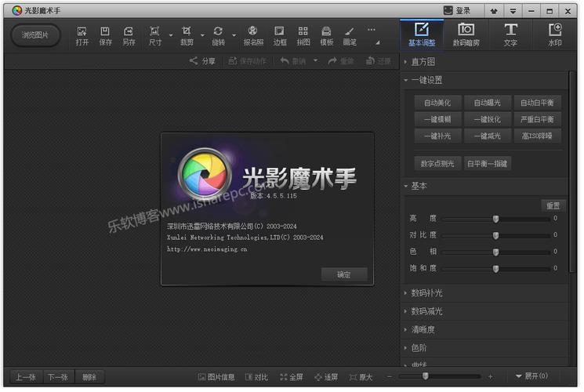The image size is (584, 392).
Task: Select the 裁剪 (Crop) tool icon
Action: tap(187, 35)
